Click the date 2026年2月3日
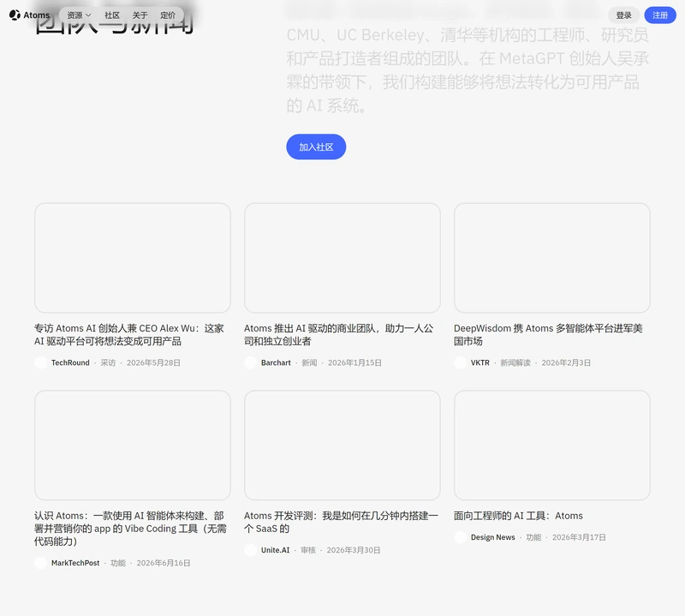 pos(566,363)
